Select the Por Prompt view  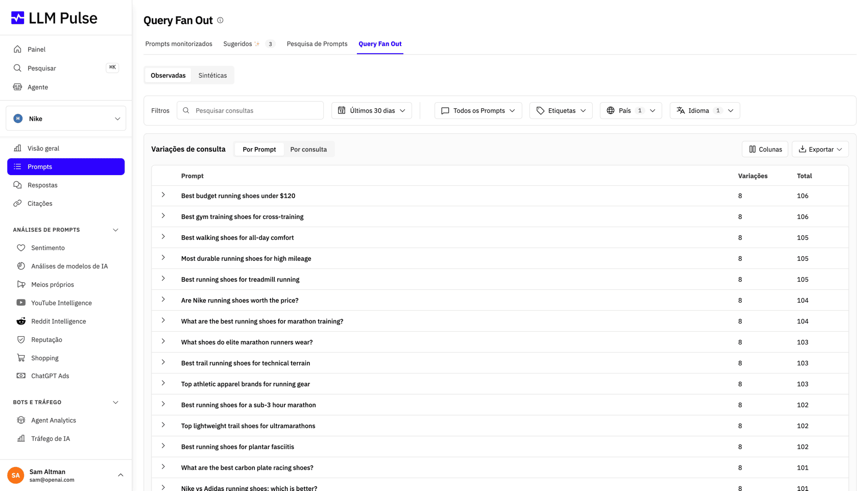click(259, 150)
